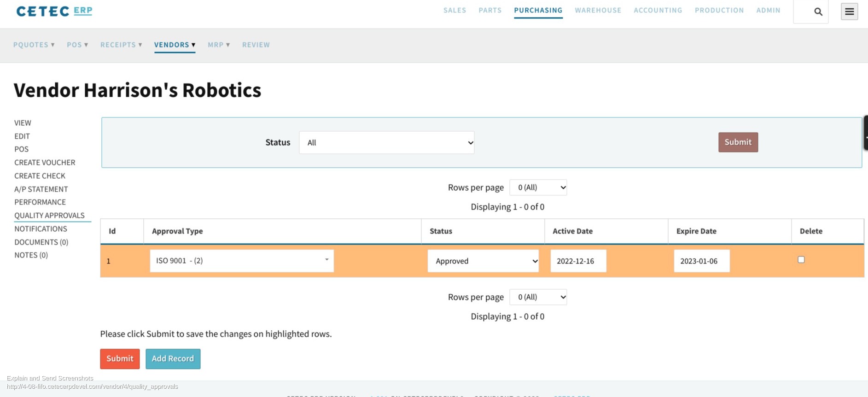Click the Active Date field 2022-12-16

(x=578, y=261)
